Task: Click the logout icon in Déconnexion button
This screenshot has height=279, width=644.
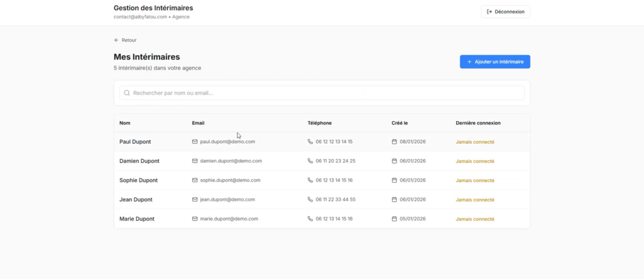Action: coord(490,12)
